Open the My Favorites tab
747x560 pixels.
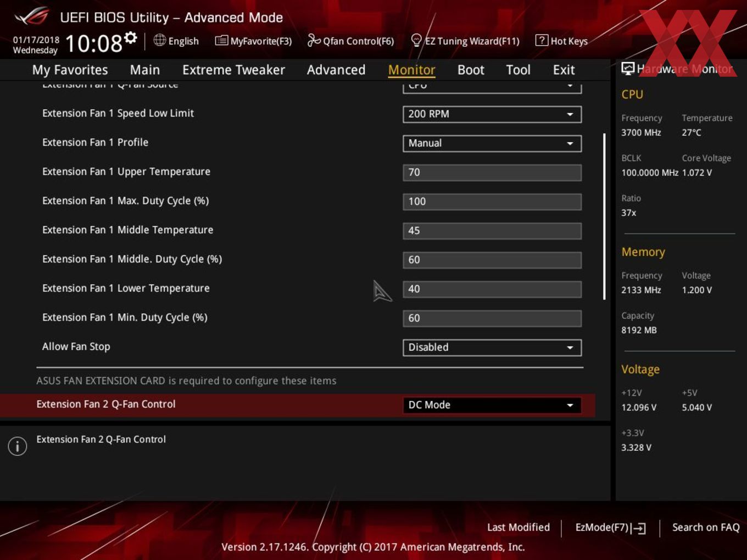(70, 70)
